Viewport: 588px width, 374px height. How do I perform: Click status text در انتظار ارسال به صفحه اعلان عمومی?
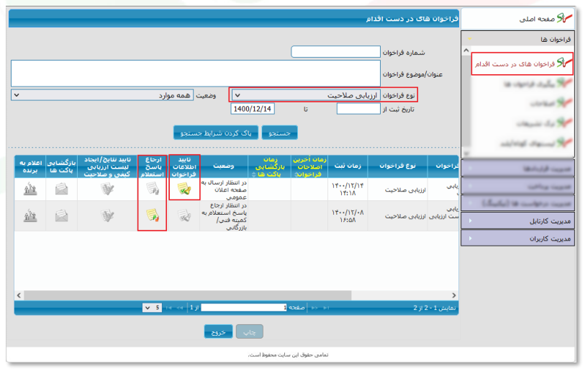pos(224,190)
